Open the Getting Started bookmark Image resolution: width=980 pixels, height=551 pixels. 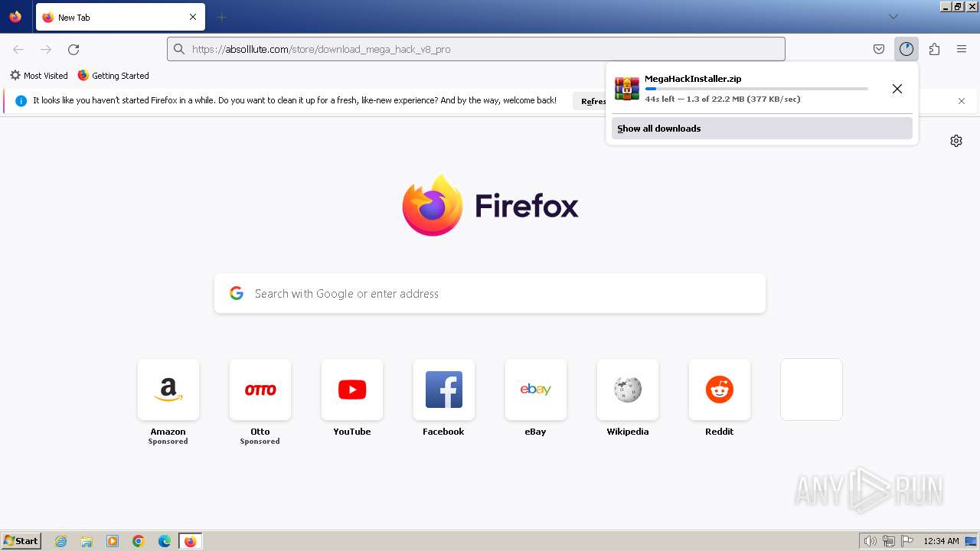(113, 76)
